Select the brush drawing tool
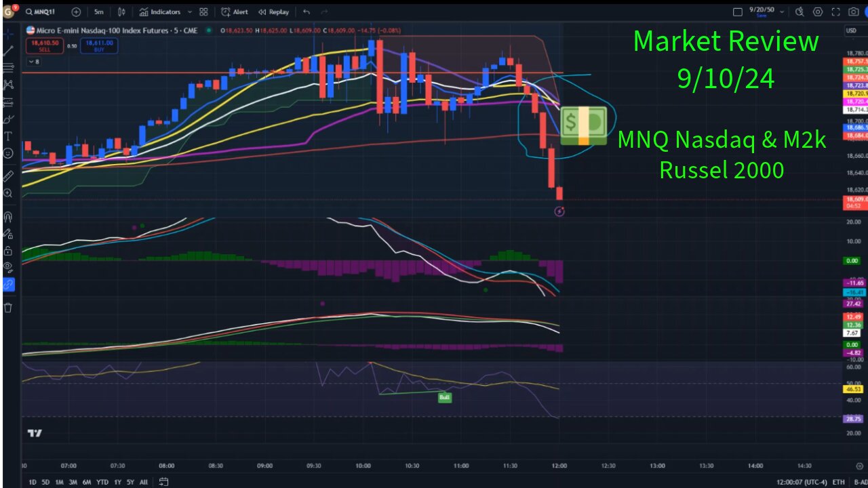This screenshot has width=868, height=488. coord(8,119)
